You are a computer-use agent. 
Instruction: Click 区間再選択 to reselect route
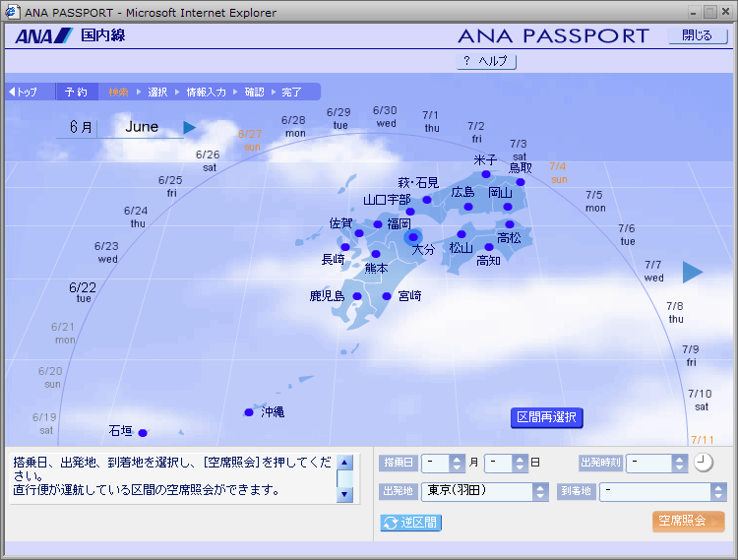[546, 417]
